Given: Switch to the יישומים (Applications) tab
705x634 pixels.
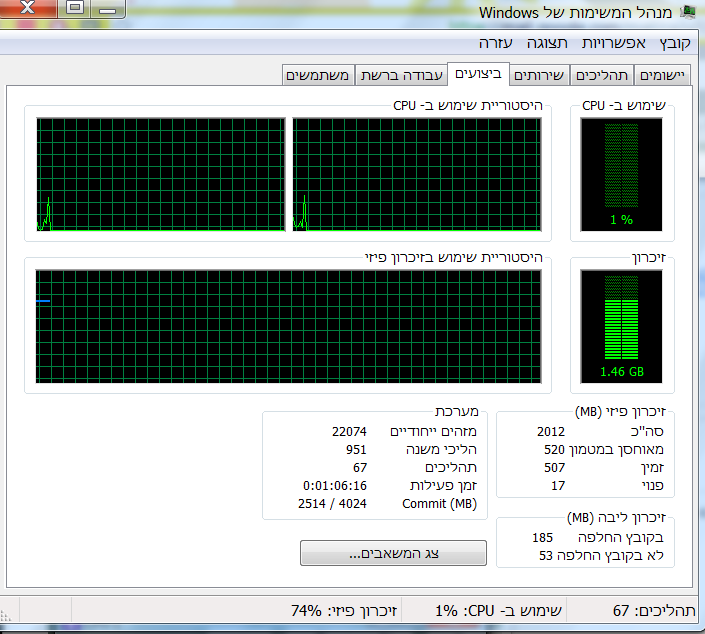Looking at the screenshot, I should [x=663, y=75].
